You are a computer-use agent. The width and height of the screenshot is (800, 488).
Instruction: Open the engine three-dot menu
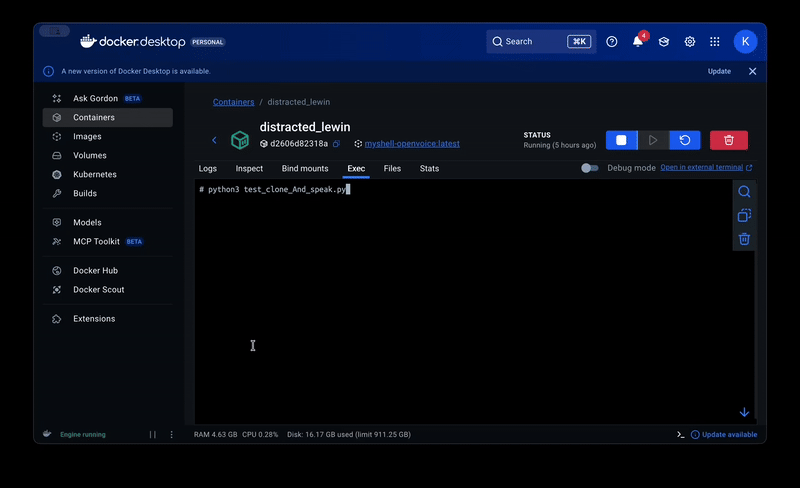pos(171,434)
